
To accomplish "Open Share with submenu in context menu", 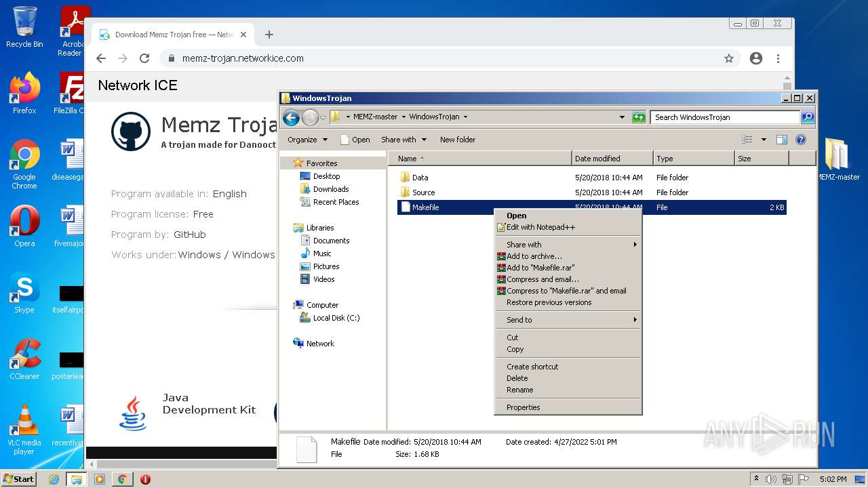I will (568, 245).
